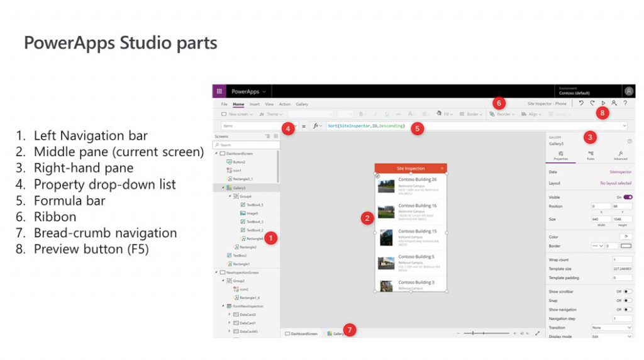The height and width of the screenshot is (360, 644).
Task: Toggle the Visible switch off
Action: point(628,197)
